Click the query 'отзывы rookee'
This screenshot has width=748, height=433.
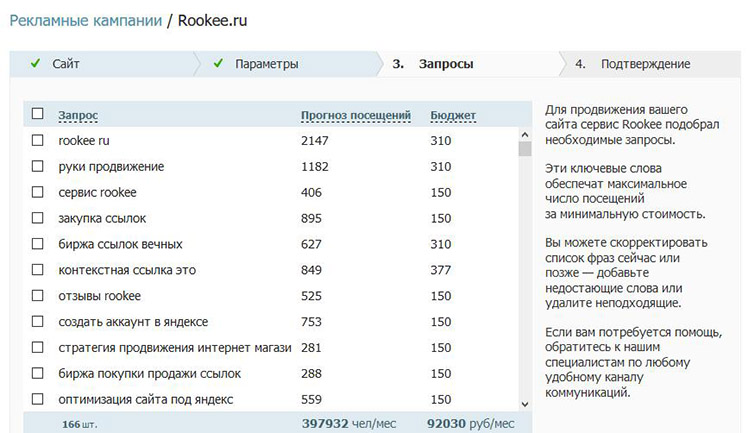[x=100, y=296]
